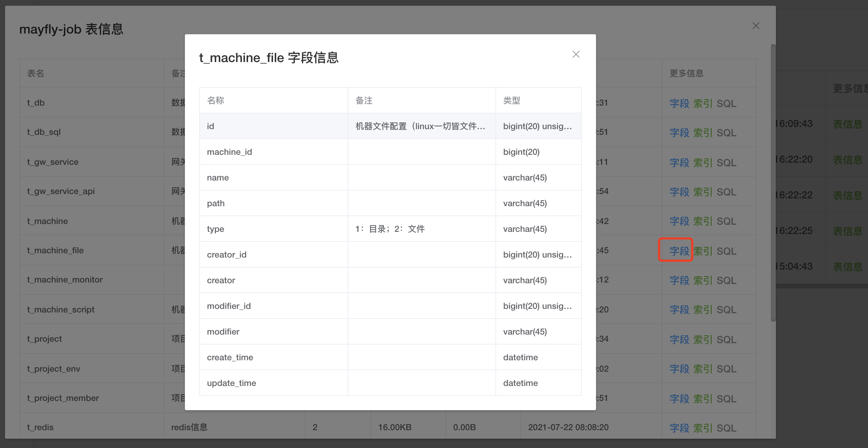
Task: Open 索引 link for t_project_env row
Action: point(703,369)
